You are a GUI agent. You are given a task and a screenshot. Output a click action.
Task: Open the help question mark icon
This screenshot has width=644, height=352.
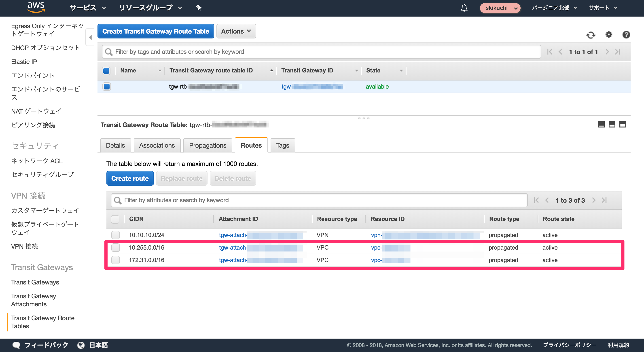coord(626,35)
